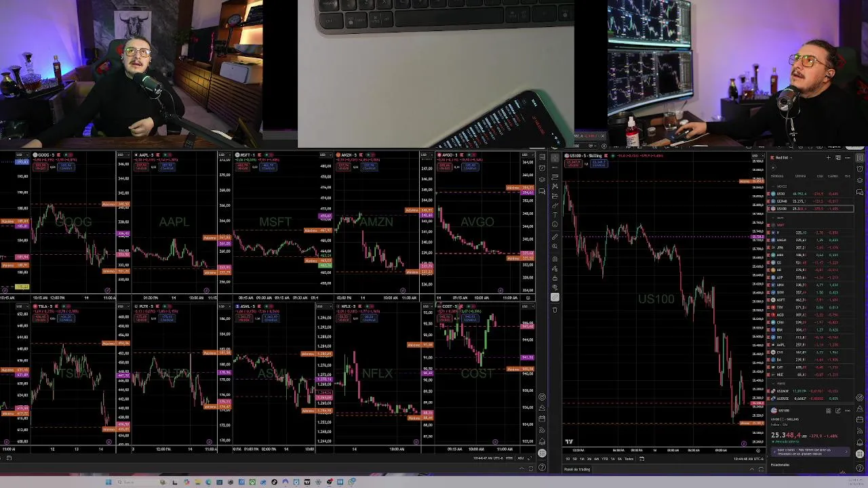
Task: Select the AAPL watchlist row
Action: pos(810,345)
